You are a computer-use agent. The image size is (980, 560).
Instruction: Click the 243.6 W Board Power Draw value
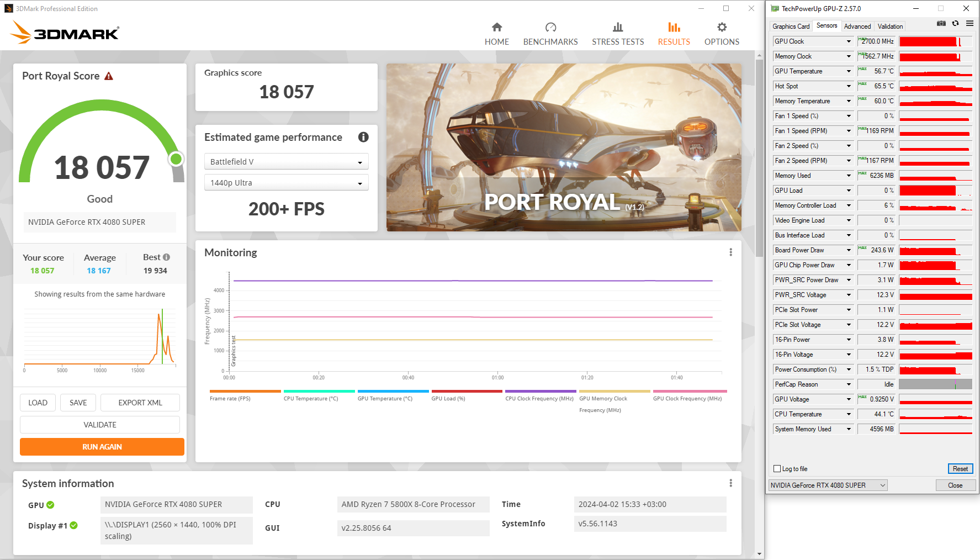click(876, 250)
